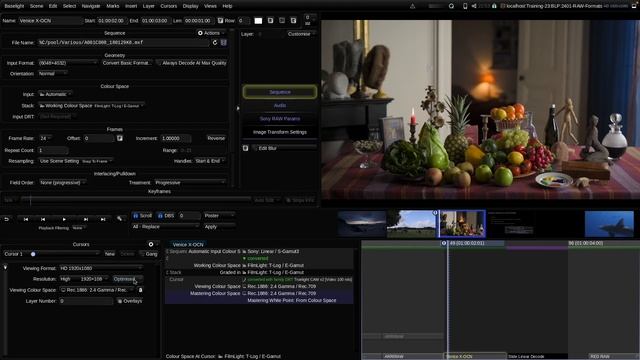Open the Scene menu
This screenshot has width=640, height=360.
36,6
